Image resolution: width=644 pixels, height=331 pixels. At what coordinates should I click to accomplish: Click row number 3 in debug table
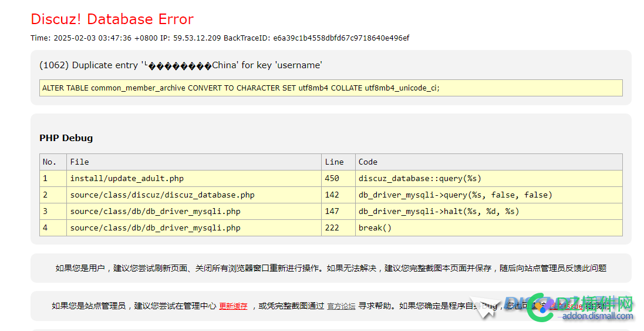[x=53, y=211]
